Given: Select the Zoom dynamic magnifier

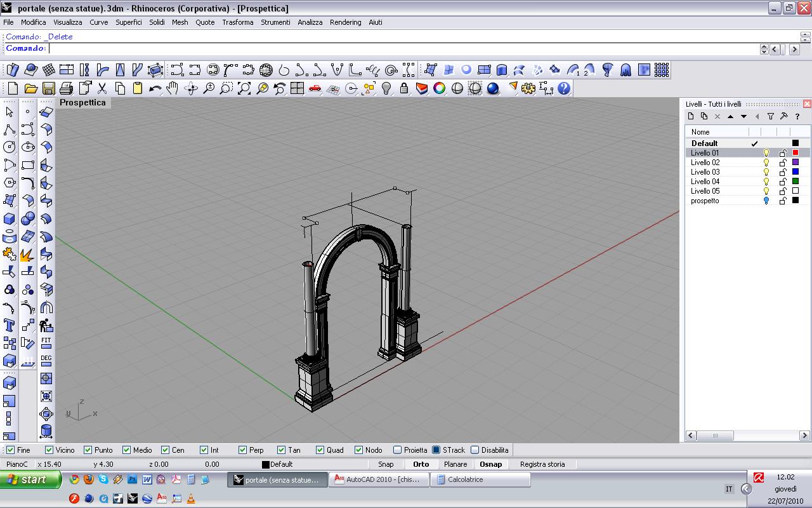Looking at the screenshot, I should click(208, 88).
